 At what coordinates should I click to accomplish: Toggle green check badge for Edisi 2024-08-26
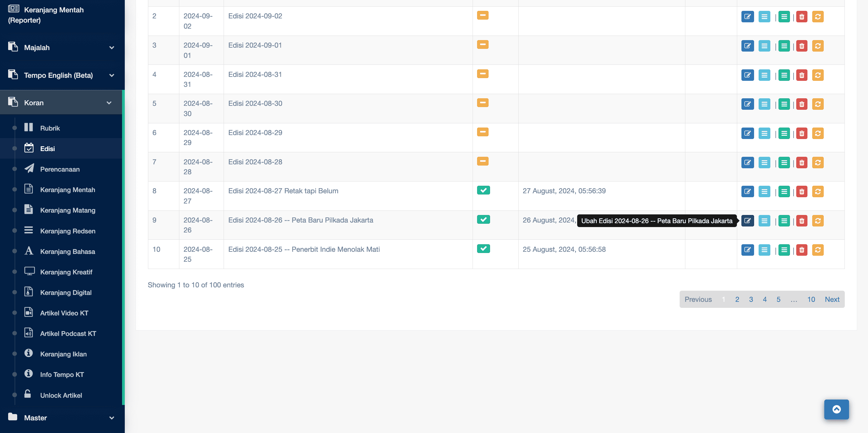click(x=483, y=220)
